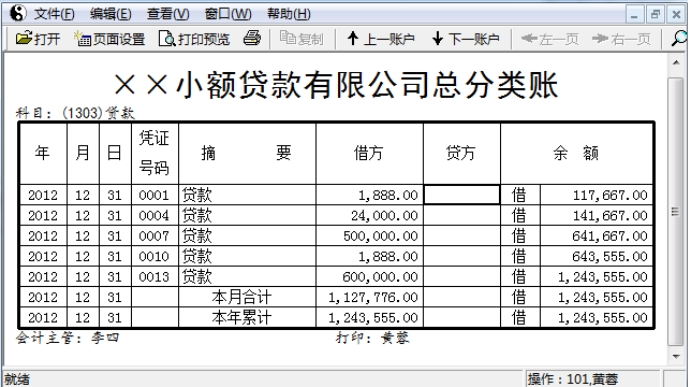
Task: Click the 复制 copy button
Action: 301,39
